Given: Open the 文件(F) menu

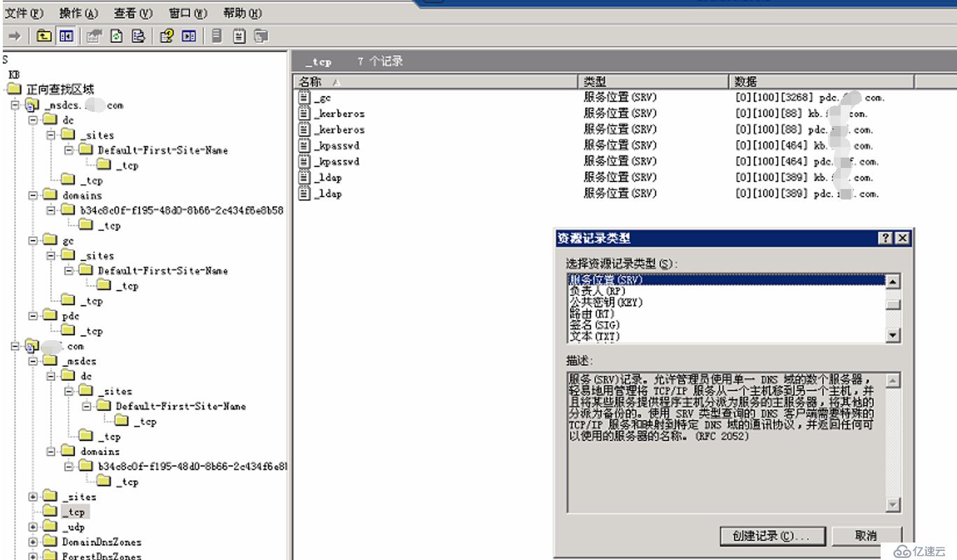Looking at the screenshot, I should click(25, 13).
